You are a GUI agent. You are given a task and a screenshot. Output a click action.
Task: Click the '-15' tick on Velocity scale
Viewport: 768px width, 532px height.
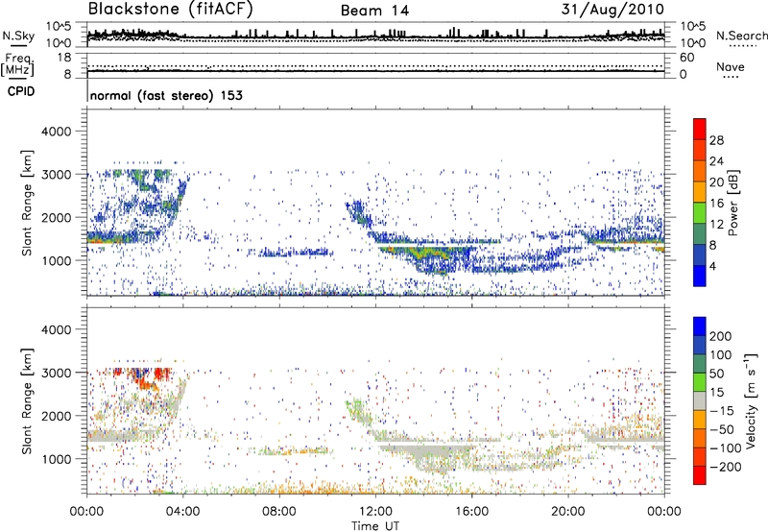click(721, 411)
